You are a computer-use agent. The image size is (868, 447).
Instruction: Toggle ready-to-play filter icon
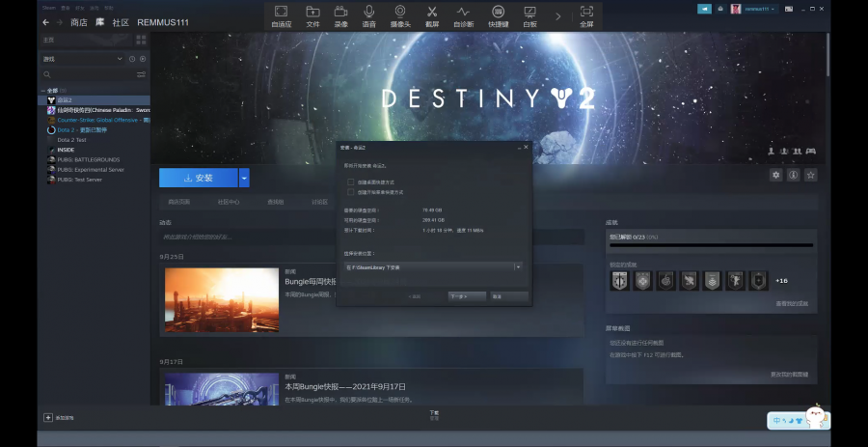tap(143, 59)
